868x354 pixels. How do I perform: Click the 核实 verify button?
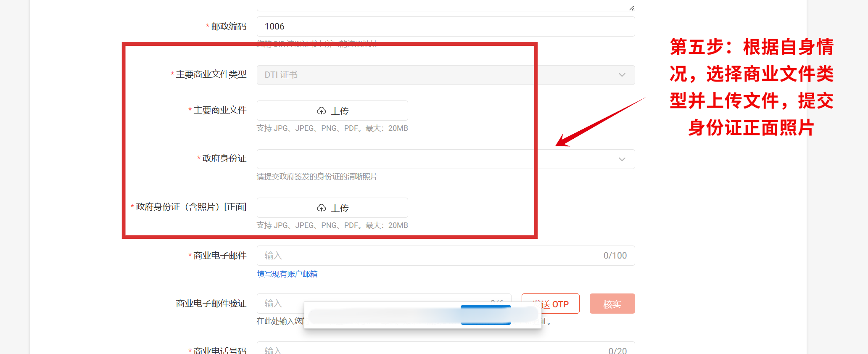pos(612,304)
